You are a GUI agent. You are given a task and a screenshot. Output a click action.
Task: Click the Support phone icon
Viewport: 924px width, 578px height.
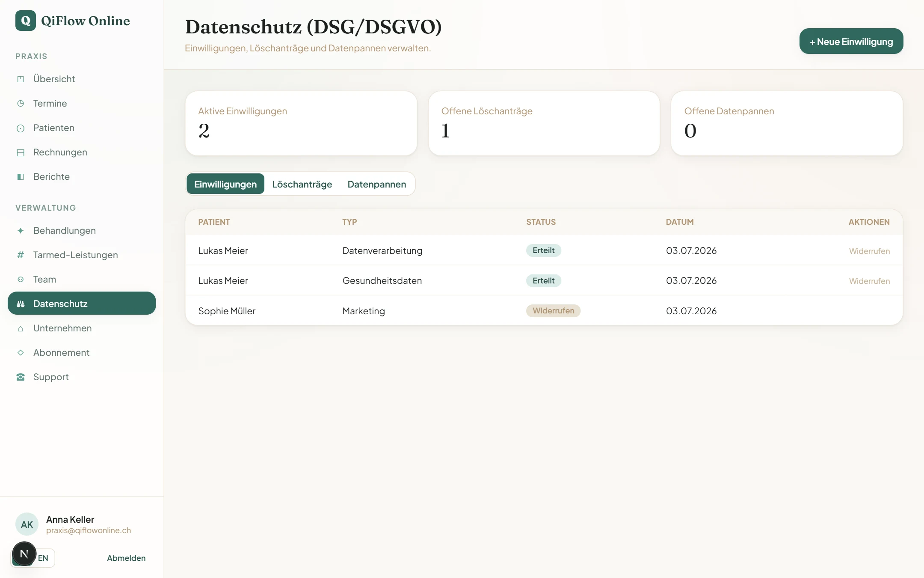click(21, 377)
